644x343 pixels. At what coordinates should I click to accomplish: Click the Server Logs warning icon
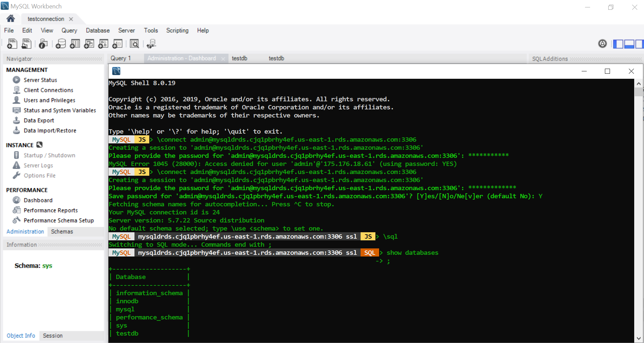pyautogui.click(x=17, y=165)
